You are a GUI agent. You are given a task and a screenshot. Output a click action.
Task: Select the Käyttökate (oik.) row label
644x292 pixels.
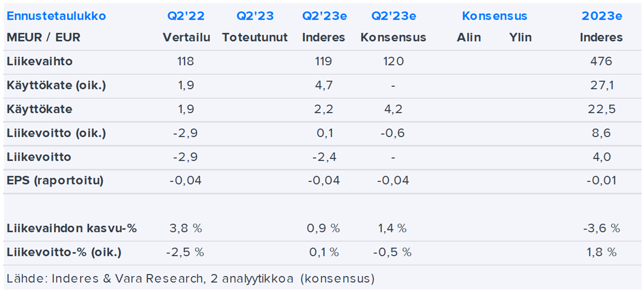coord(56,85)
